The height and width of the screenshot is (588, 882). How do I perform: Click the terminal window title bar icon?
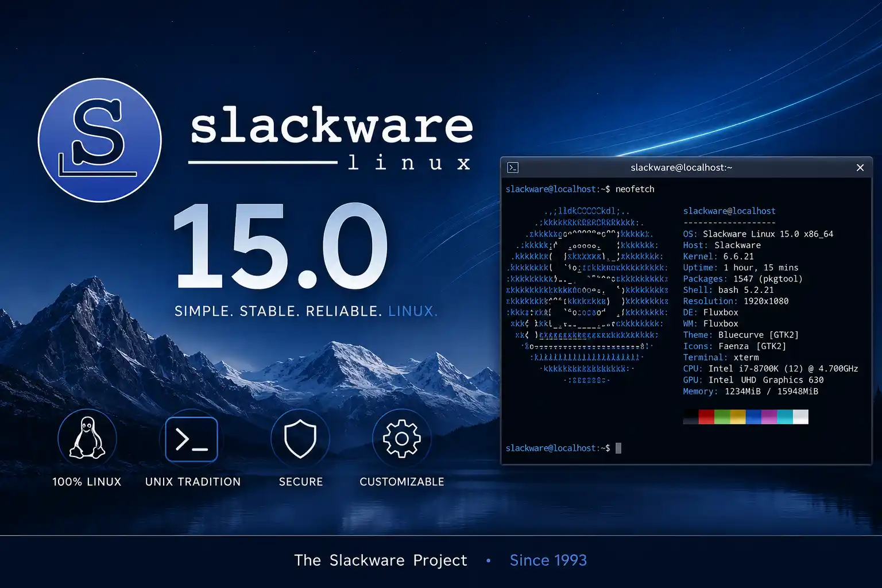point(513,168)
